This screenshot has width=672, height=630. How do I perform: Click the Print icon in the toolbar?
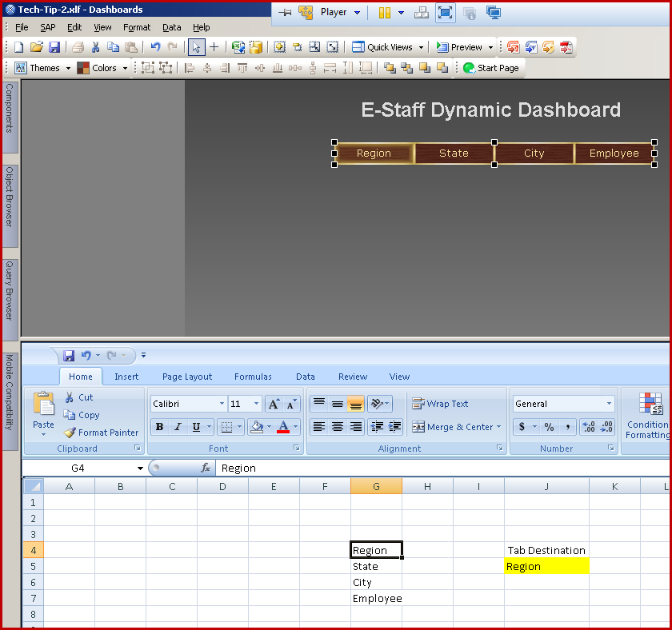78,47
